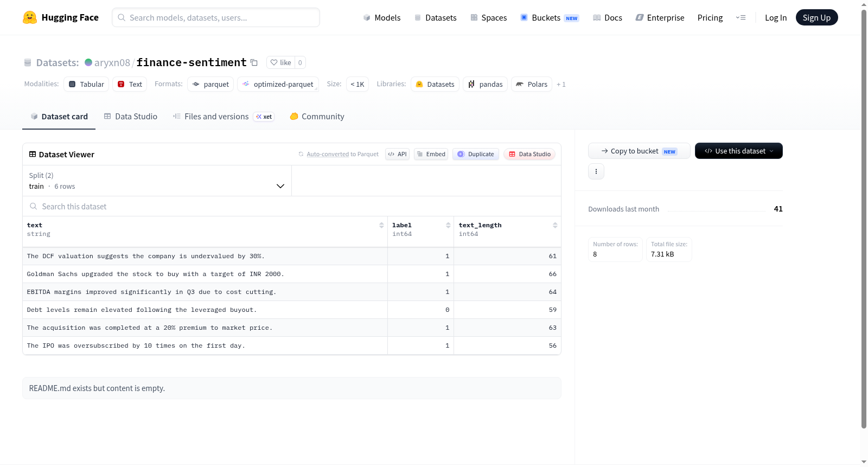Click the xet badge on Files tab

[264, 117]
